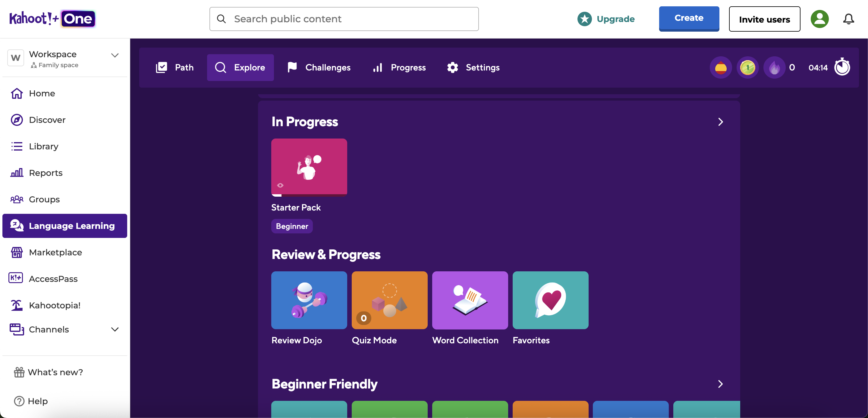Click the Upgrade star icon

coord(585,19)
